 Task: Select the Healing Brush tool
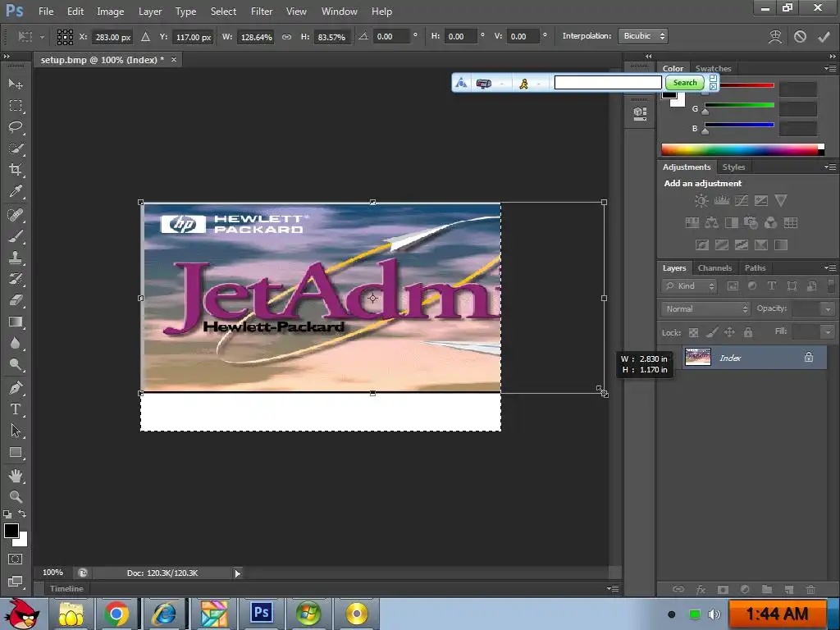pos(16,215)
